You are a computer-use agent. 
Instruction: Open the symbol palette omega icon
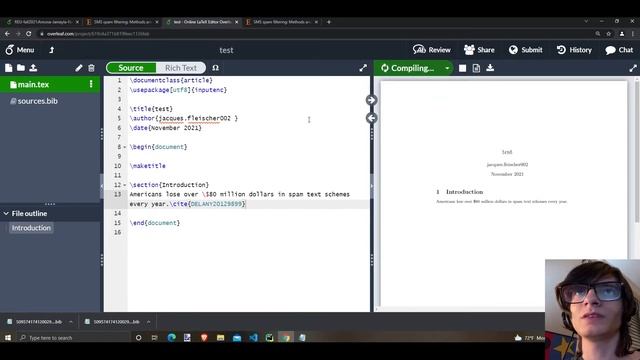coord(216,68)
